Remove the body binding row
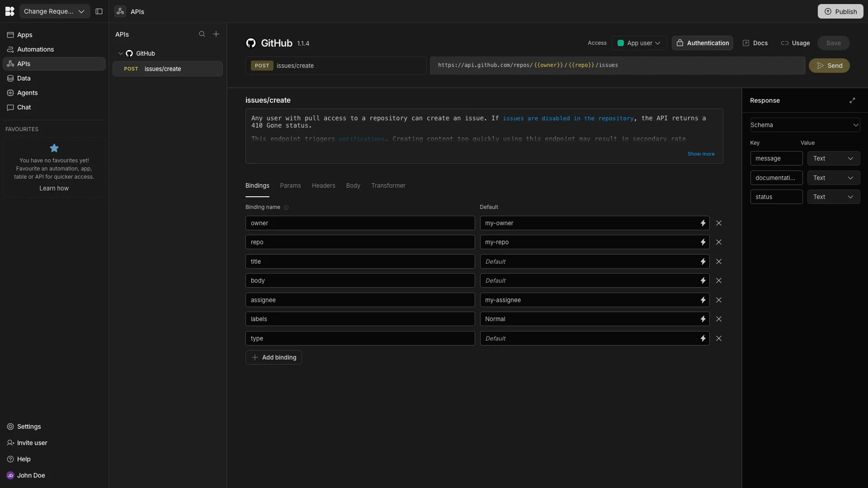 (x=719, y=280)
